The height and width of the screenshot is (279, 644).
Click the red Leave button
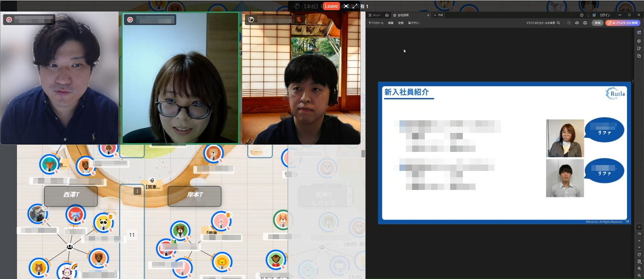point(332,6)
